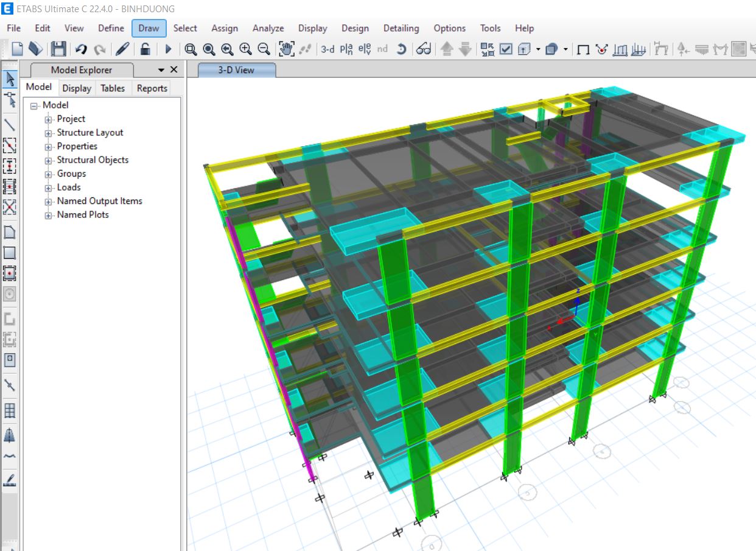Zoom out with minus magnifier
Screen dimensions: 756x551
click(x=264, y=49)
